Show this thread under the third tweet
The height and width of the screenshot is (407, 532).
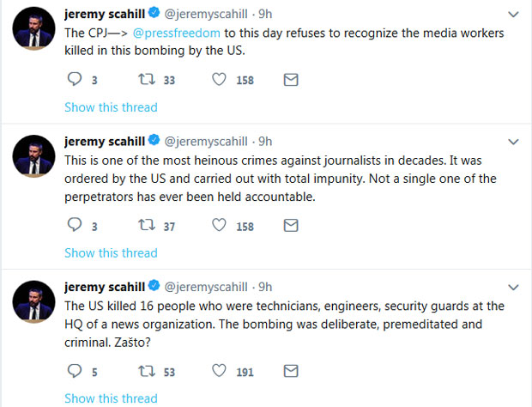tap(111, 398)
